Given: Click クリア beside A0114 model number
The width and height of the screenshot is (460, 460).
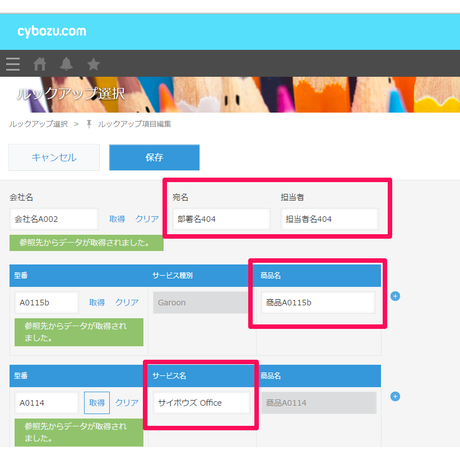Looking at the screenshot, I should [x=127, y=403].
